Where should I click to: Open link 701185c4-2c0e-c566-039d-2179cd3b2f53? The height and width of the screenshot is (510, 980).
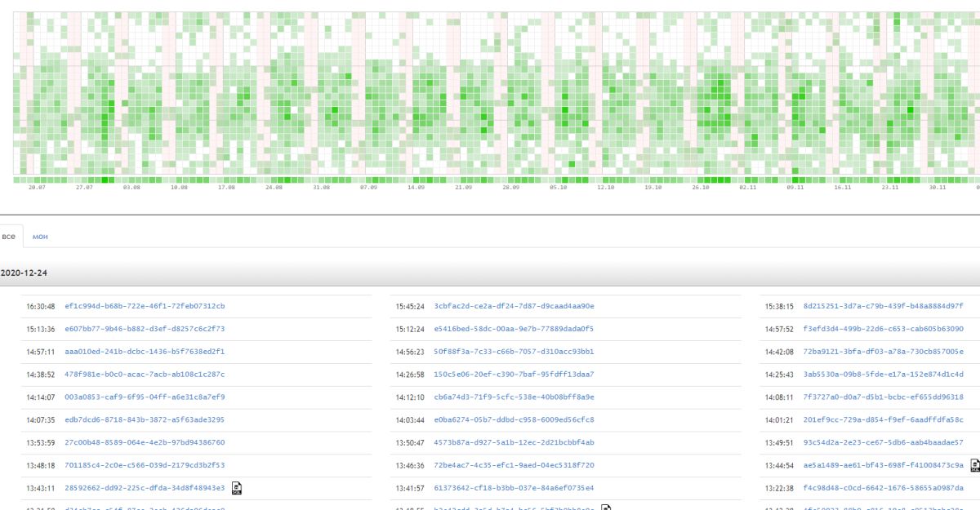coord(145,465)
